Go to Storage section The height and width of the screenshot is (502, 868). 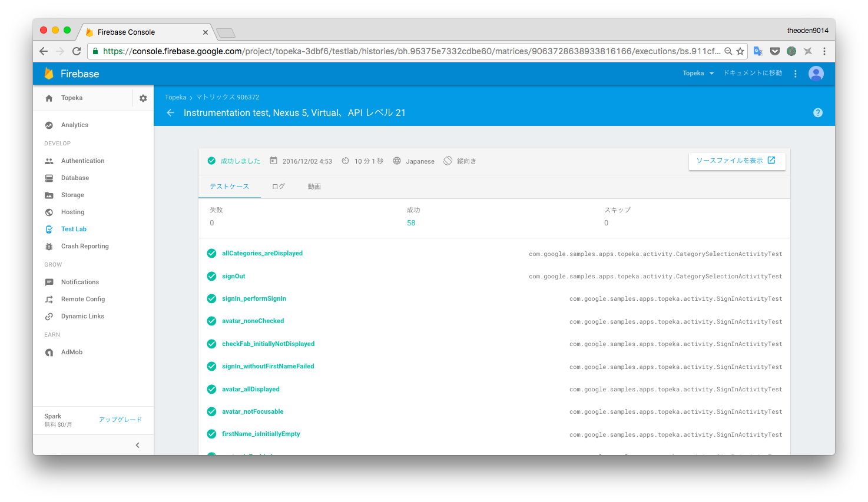tap(72, 195)
